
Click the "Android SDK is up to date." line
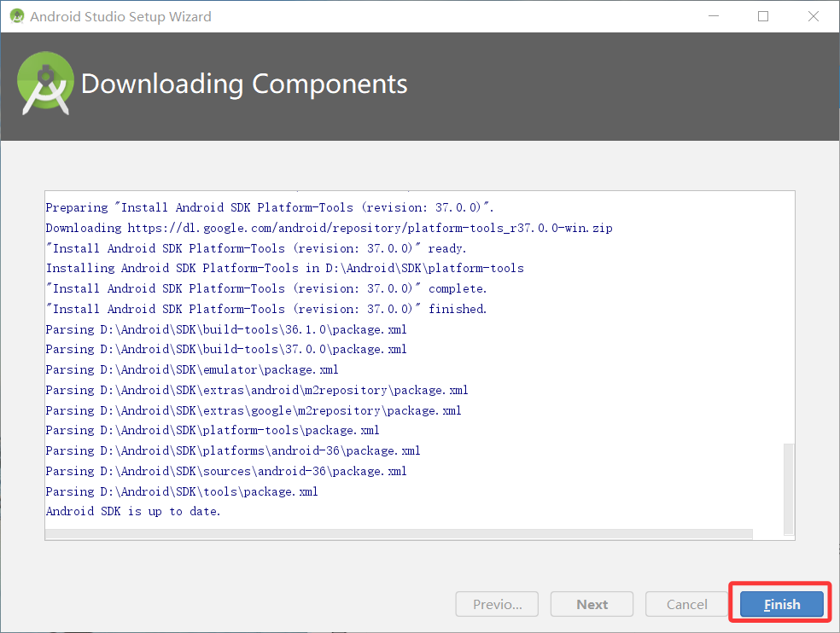tap(133, 512)
